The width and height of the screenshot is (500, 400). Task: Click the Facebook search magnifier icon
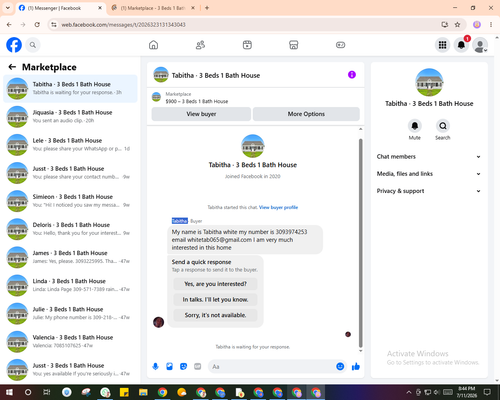click(33, 45)
